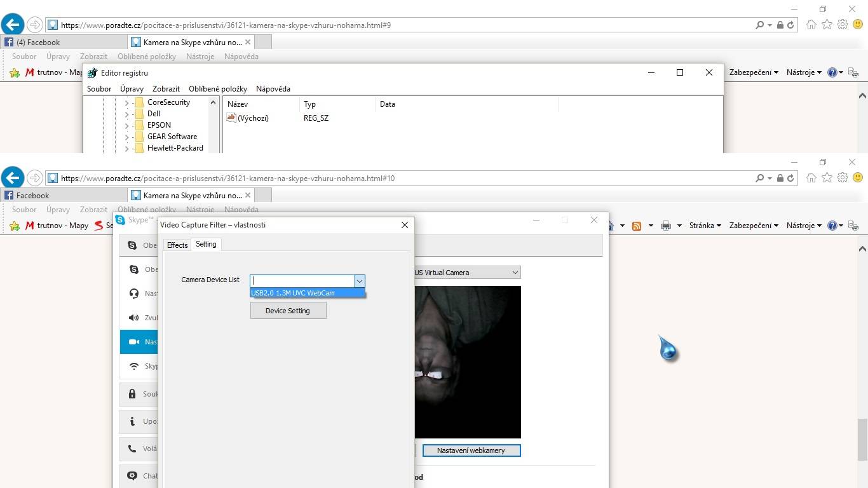Viewport: 868px width, 488px height.
Task: Close the Video Capture Filter dialog
Action: (x=404, y=224)
